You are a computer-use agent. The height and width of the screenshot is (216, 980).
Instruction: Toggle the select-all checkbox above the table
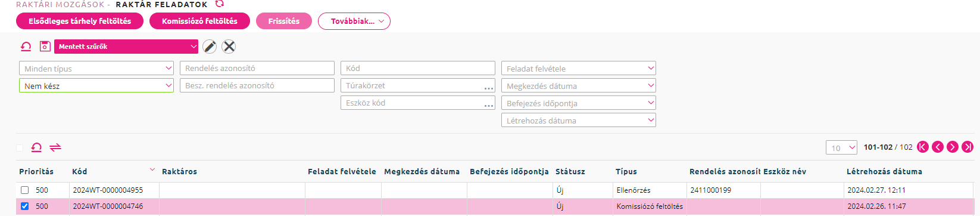20,148
